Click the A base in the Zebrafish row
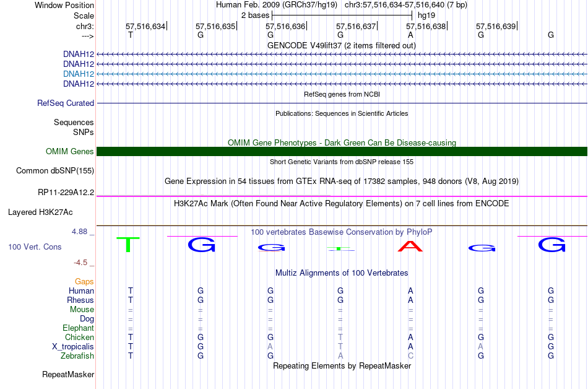Image resolution: width=588 pixels, height=389 pixels. [x=340, y=356]
